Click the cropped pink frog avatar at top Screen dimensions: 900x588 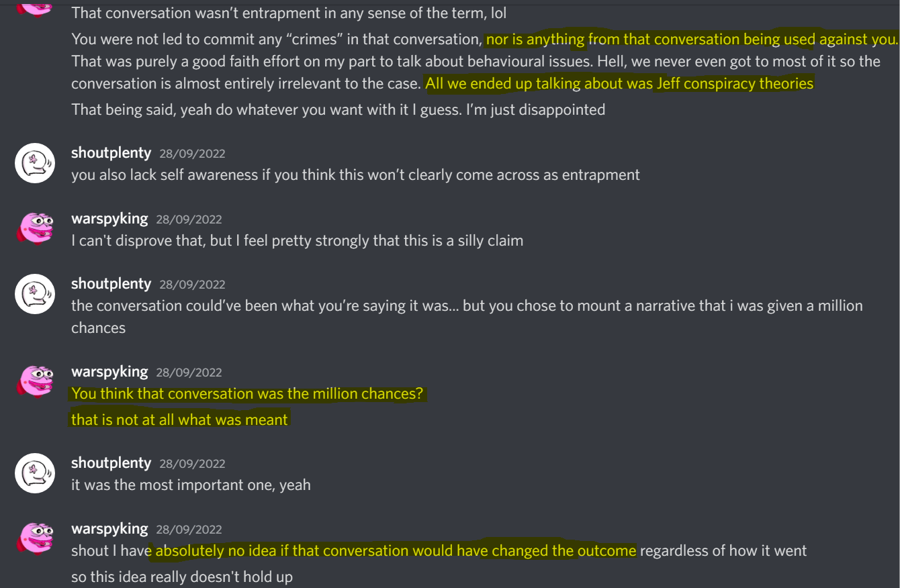click(34, 7)
